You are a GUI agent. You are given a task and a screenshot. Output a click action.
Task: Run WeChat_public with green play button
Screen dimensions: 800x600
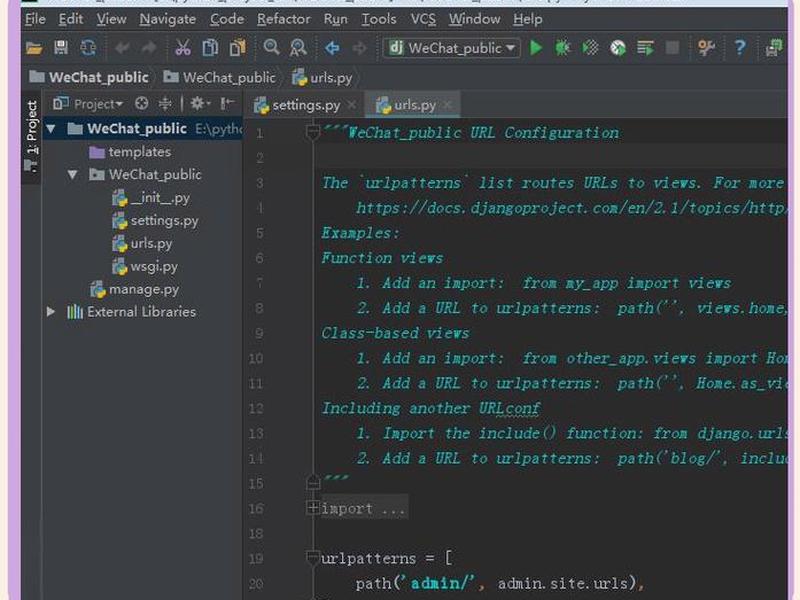pyautogui.click(x=536, y=48)
